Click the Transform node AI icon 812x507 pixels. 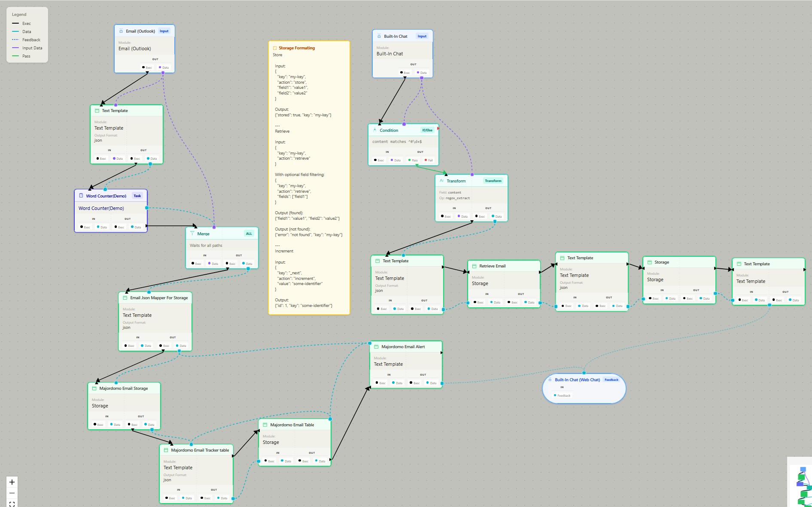click(x=442, y=181)
